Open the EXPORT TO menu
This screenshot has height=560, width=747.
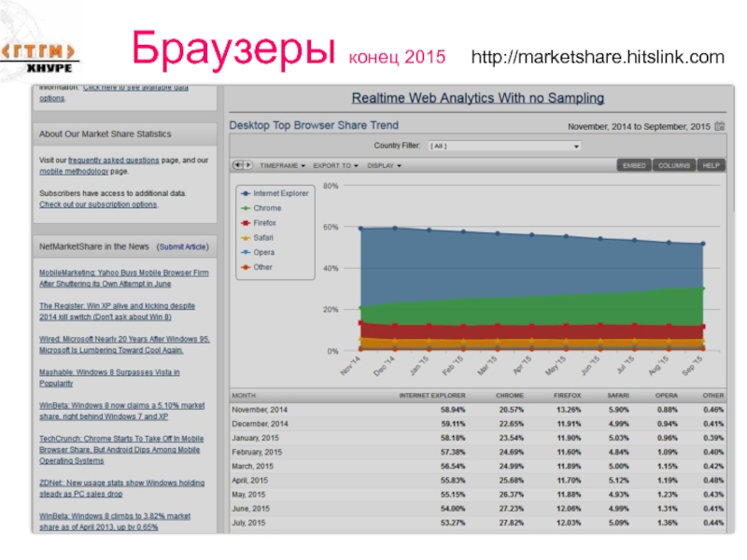coord(335,166)
